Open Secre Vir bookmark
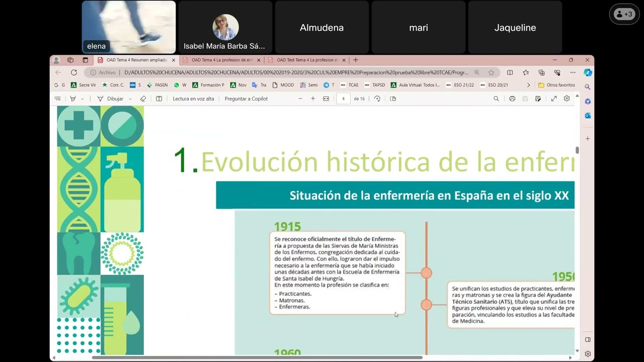Screen dimensions: 644x362 pyautogui.click(x=84, y=85)
